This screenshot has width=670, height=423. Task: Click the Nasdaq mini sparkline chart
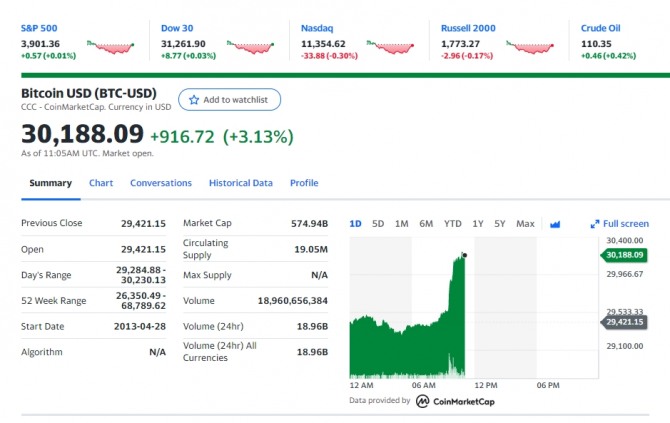pos(390,47)
